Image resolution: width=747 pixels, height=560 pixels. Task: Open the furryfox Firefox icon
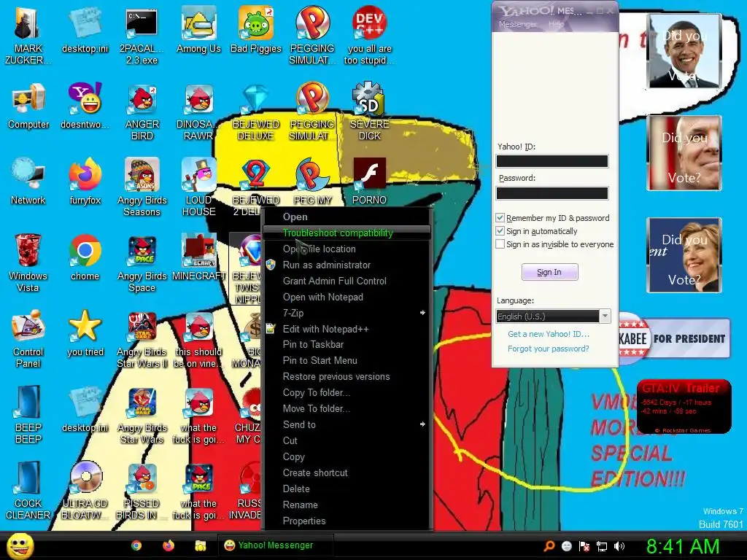[x=85, y=181]
